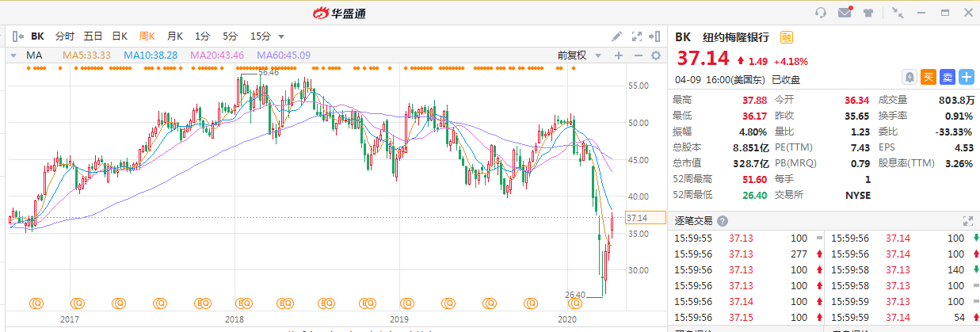Open the messages envelope icon

point(845,12)
